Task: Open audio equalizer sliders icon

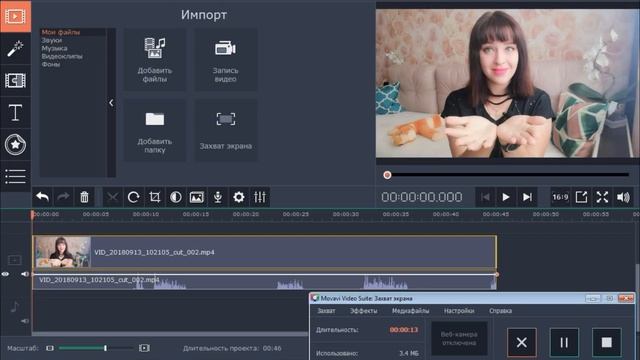Action: [x=260, y=198]
